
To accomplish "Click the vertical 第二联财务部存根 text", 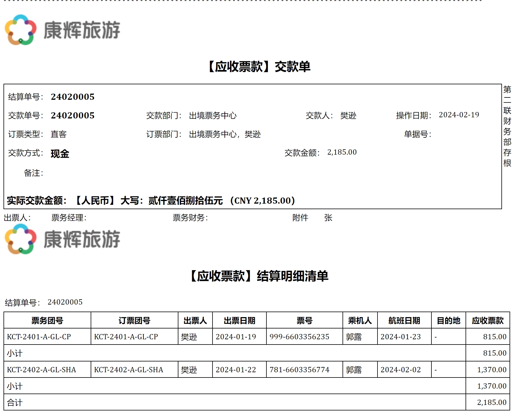I will click(507, 126).
